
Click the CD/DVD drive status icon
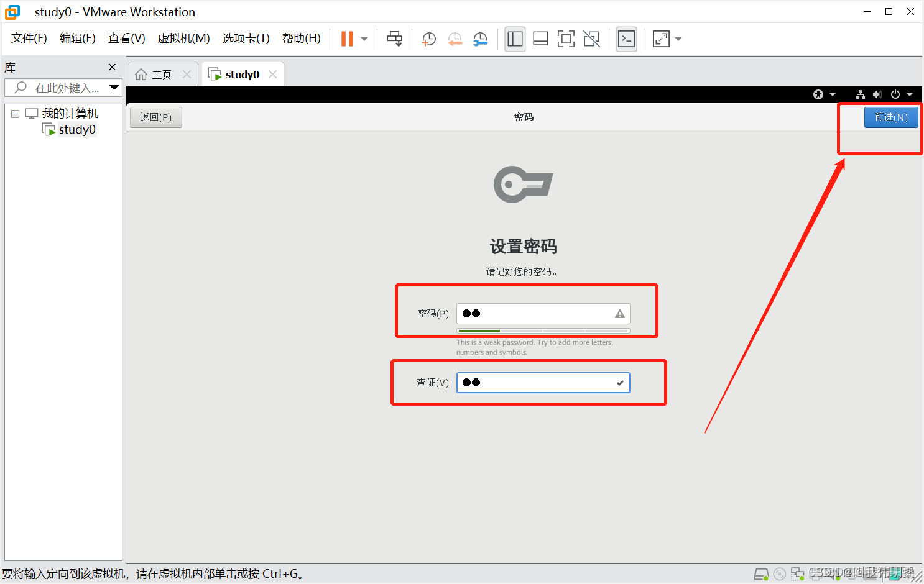click(780, 574)
